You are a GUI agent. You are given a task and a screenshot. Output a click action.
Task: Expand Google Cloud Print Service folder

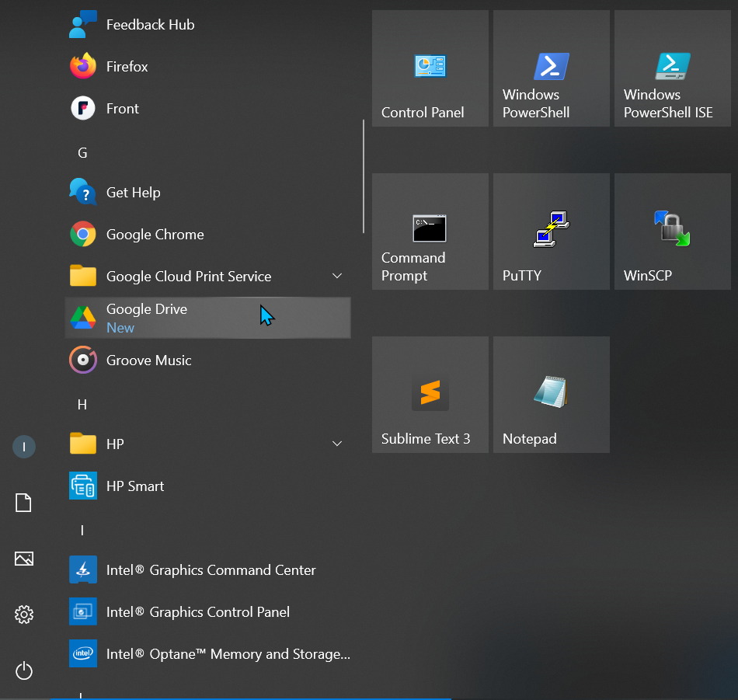tap(337, 276)
